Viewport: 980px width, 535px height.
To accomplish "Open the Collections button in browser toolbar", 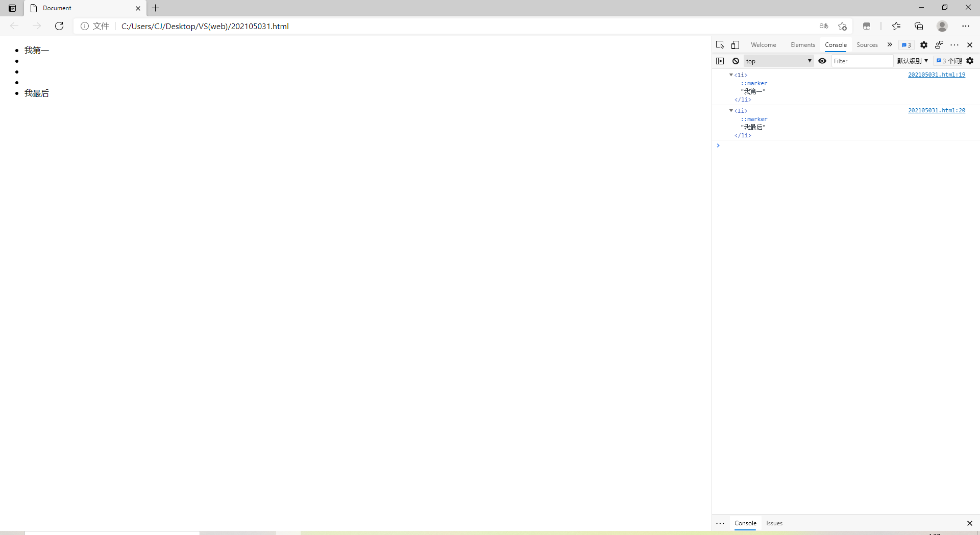I will coord(919,26).
